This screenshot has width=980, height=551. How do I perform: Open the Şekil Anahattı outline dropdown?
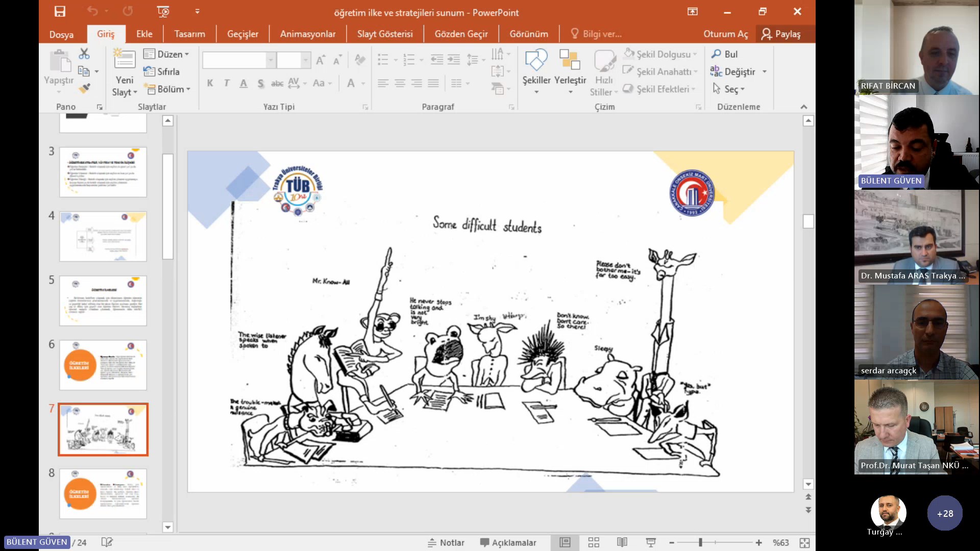660,71
